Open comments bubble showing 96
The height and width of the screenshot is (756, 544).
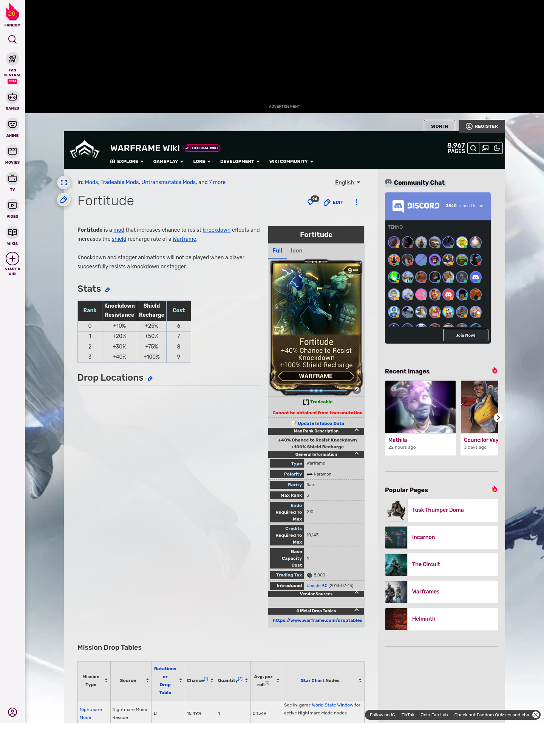click(x=311, y=202)
